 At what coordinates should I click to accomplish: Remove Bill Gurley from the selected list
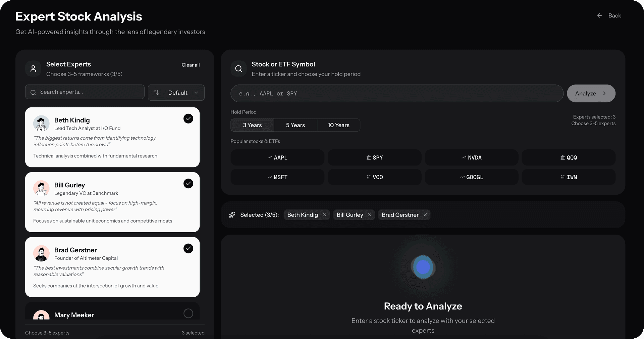[x=369, y=215]
